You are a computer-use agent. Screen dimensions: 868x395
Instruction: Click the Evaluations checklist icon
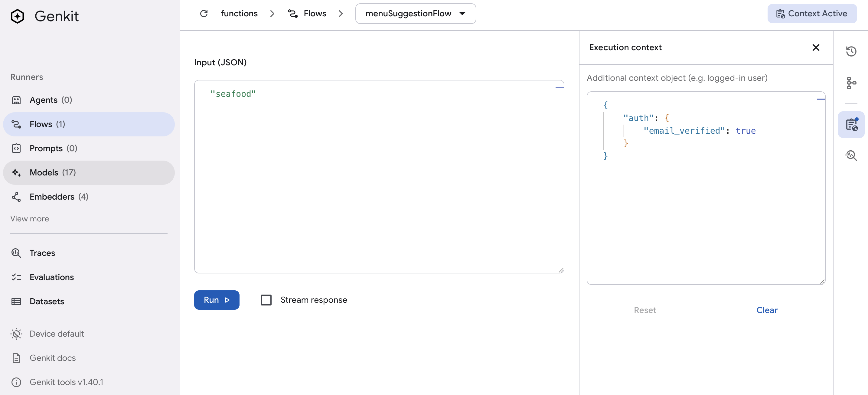pos(16,277)
